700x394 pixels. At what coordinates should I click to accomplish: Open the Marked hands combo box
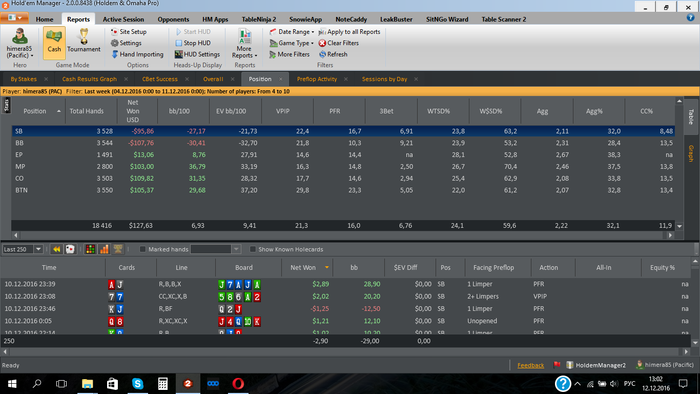pos(216,249)
